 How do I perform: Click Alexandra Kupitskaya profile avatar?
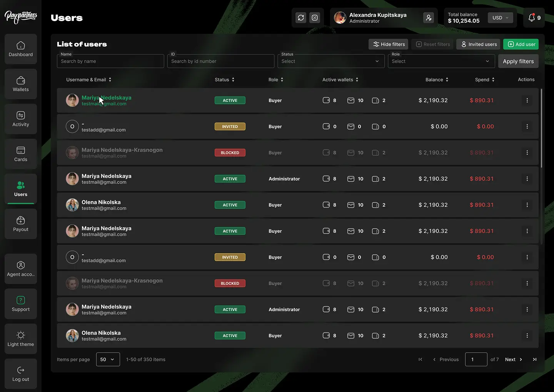340,18
